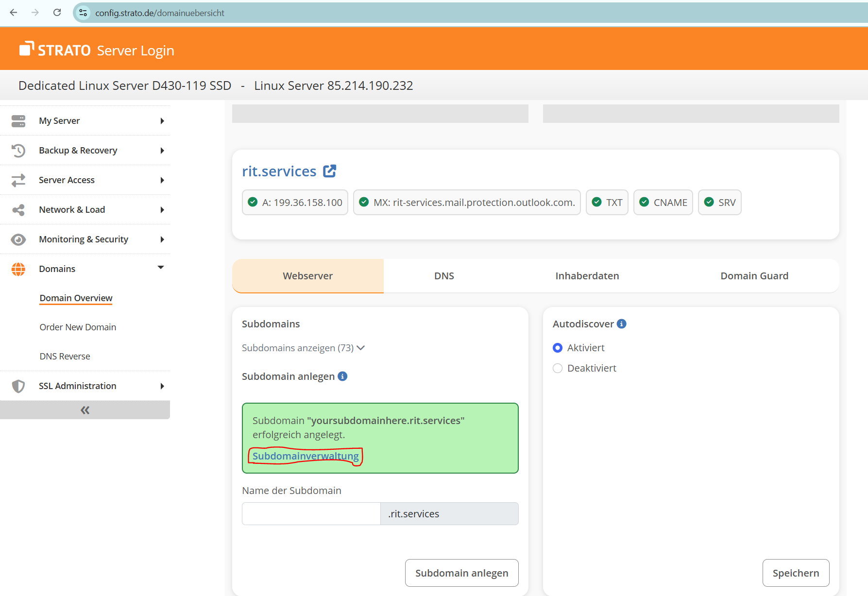Click the SRV record badge
868x596 pixels.
720,202
